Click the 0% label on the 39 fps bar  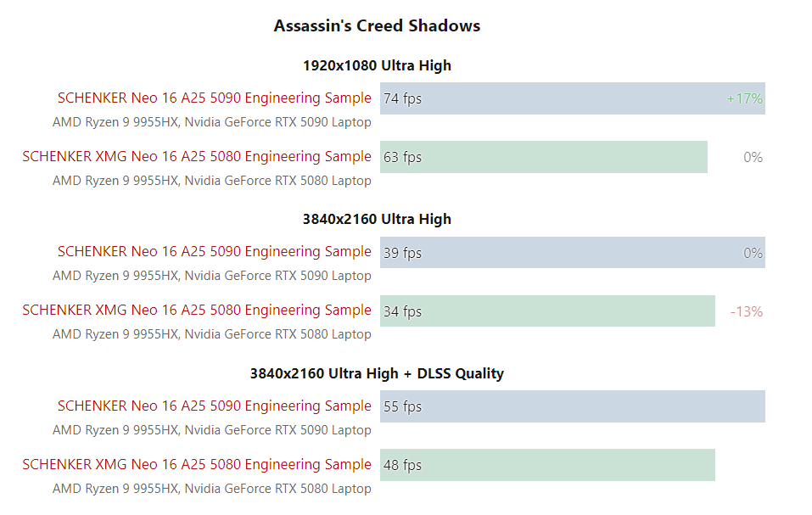point(753,253)
